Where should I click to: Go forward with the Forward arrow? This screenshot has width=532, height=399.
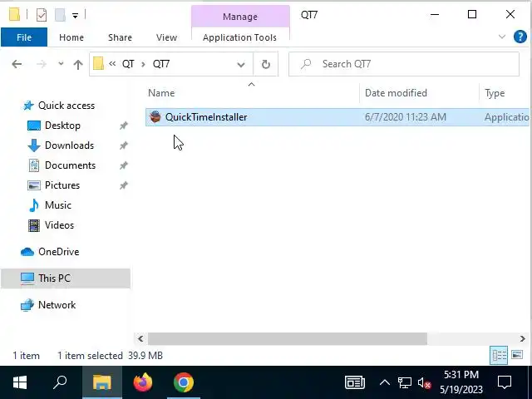42,64
